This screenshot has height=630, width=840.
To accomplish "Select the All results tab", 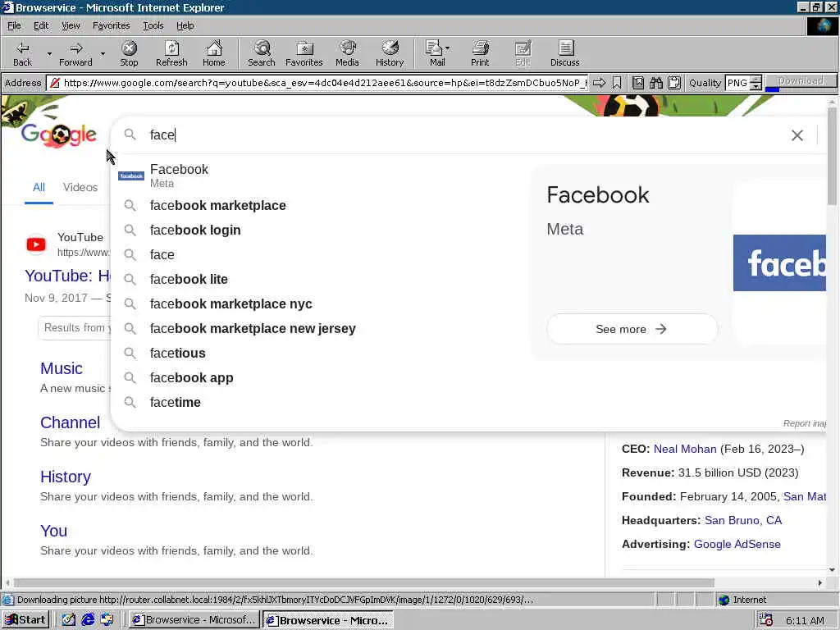I will pyautogui.click(x=39, y=187).
